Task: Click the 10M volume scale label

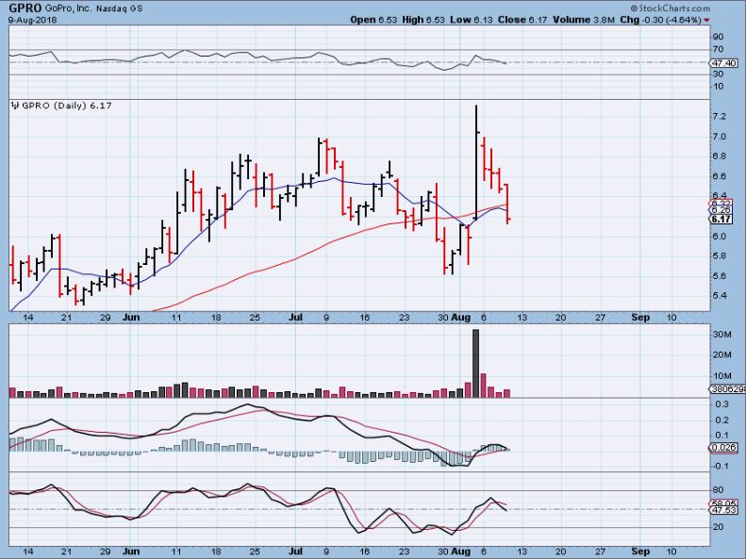Action: [721, 376]
